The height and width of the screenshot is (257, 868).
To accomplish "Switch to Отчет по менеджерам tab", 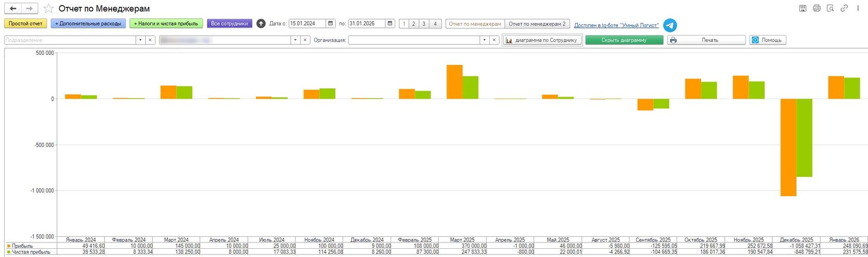I will (475, 24).
